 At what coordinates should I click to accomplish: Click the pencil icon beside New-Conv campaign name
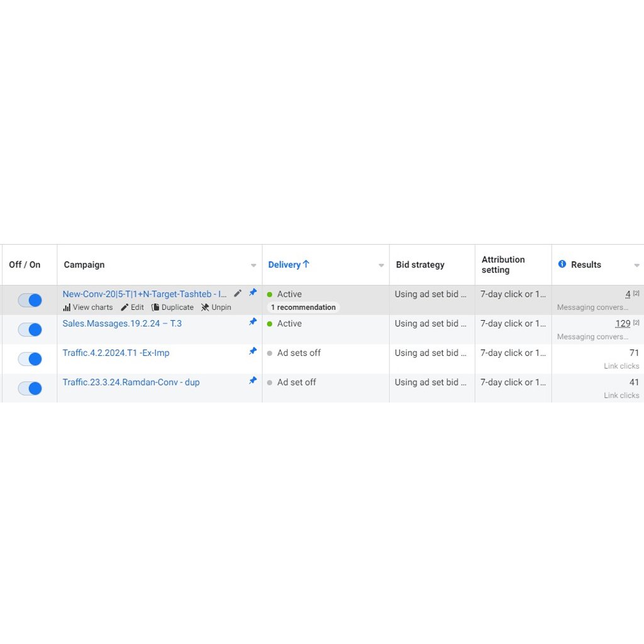(x=237, y=293)
